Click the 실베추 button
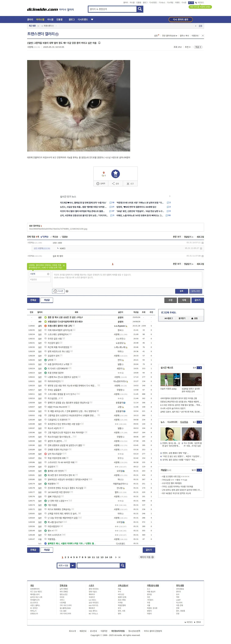Screen dimensions: 231x644 (101, 183)
